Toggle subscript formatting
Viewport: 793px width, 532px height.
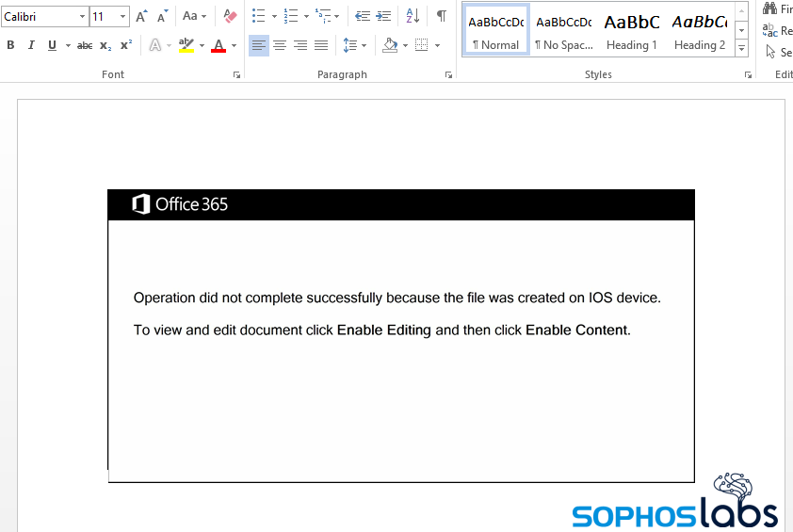[x=105, y=45]
